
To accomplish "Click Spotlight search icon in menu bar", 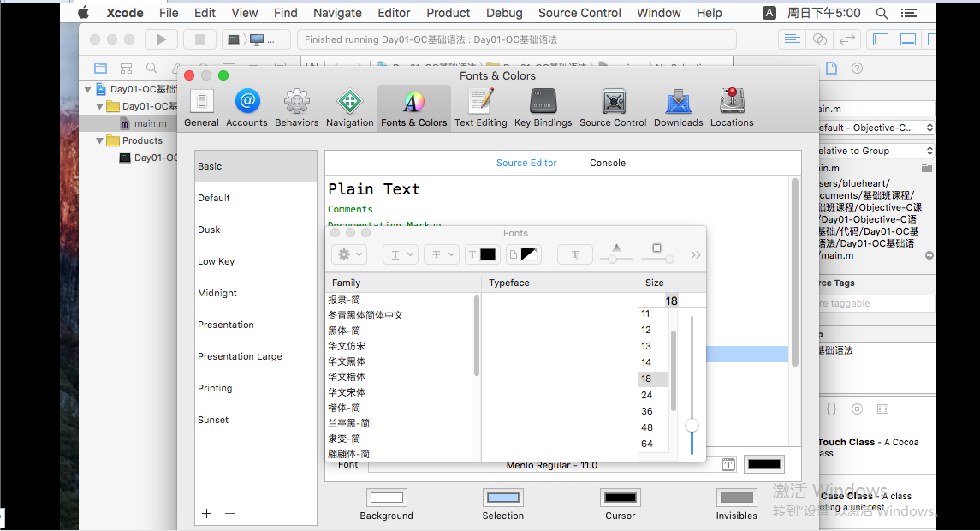I will 882,13.
